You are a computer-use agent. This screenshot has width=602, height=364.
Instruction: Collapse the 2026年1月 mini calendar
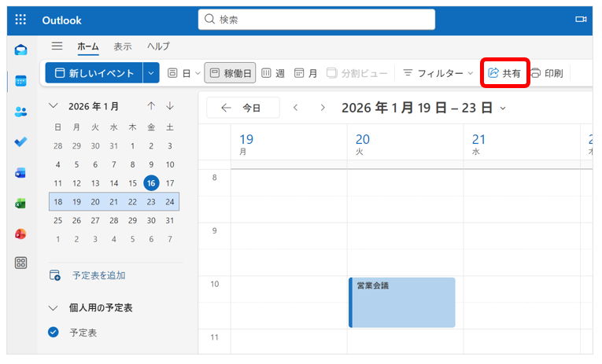click(54, 106)
